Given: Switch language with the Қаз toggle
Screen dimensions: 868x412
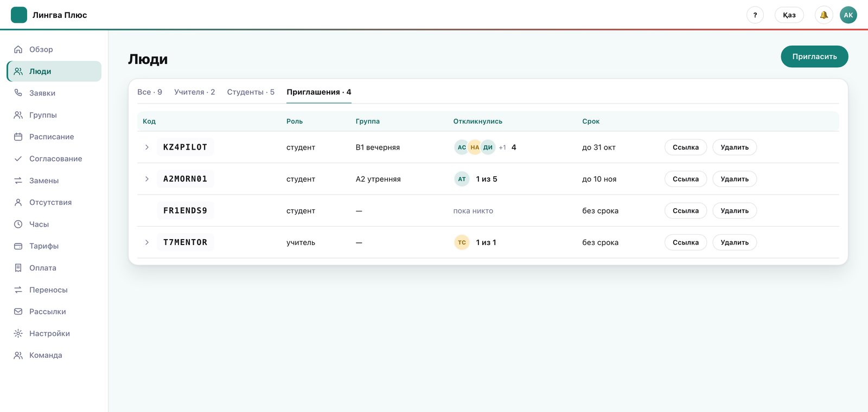Looking at the screenshot, I should point(789,15).
